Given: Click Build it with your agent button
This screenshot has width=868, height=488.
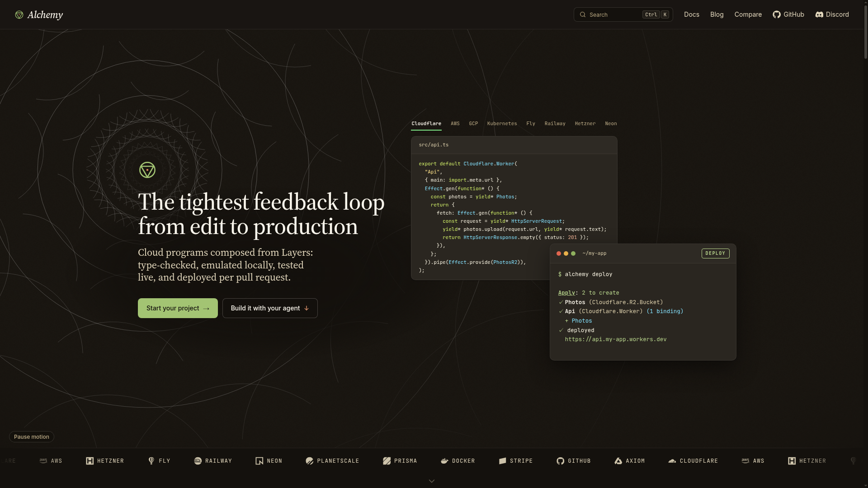Looking at the screenshot, I should click(x=270, y=308).
